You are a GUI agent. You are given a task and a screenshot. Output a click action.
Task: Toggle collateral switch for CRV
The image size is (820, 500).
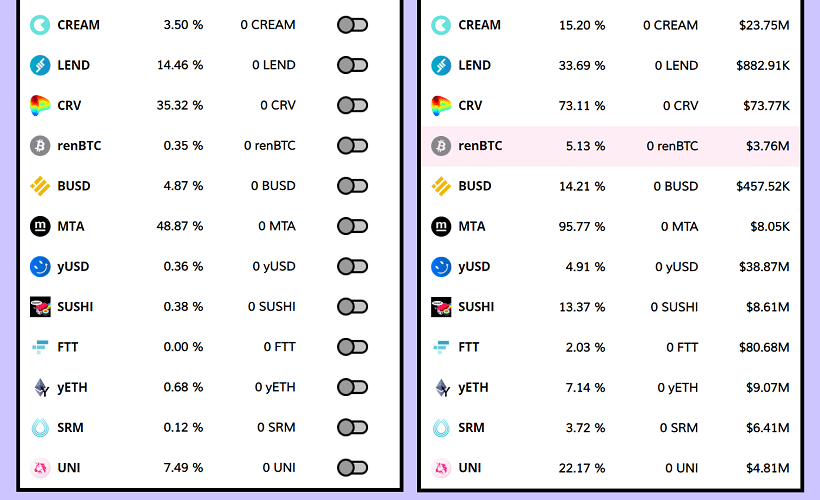coord(352,105)
